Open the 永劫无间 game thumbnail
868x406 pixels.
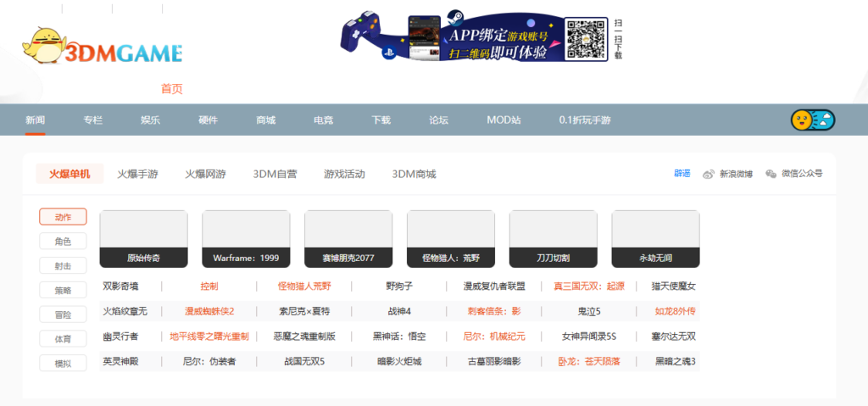coord(655,239)
